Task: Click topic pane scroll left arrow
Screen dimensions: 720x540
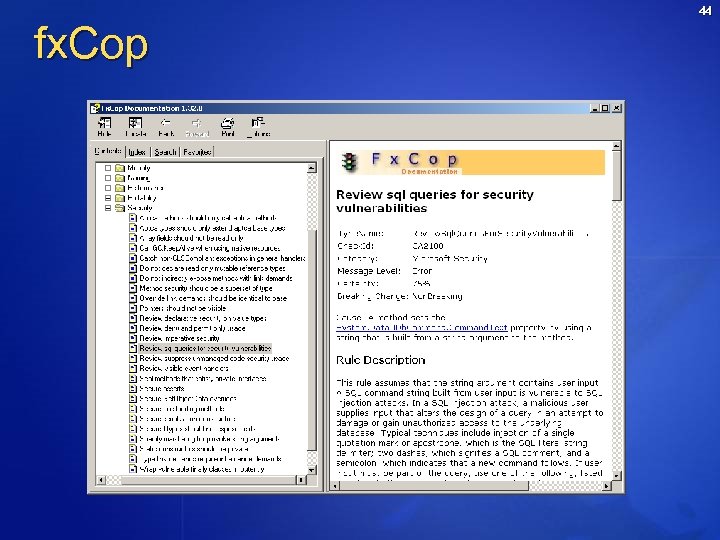Action: click(335, 486)
